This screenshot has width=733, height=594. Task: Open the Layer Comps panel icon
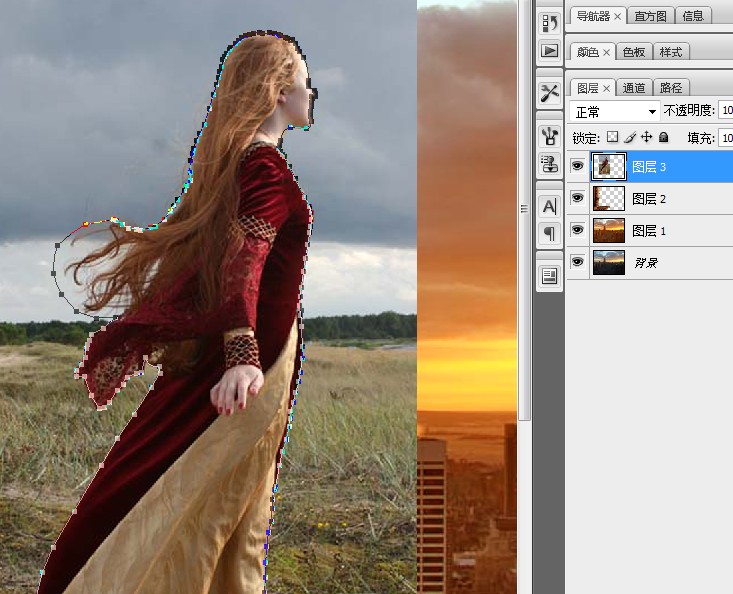(x=549, y=276)
